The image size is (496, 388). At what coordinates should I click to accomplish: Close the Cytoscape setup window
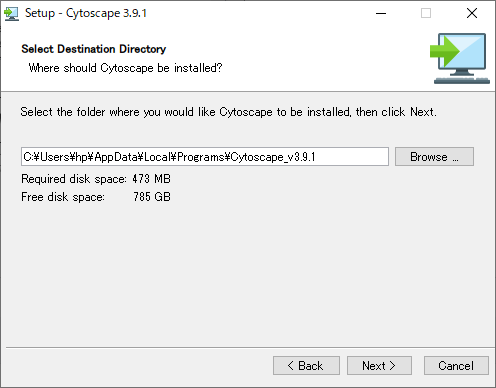click(472, 13)
